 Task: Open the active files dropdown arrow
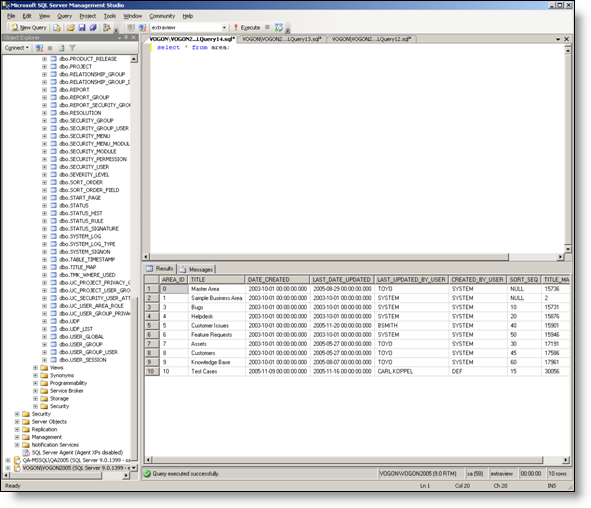click(558, 39)
